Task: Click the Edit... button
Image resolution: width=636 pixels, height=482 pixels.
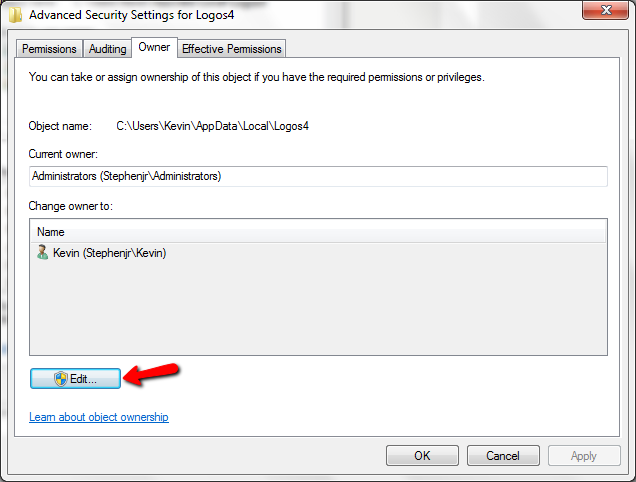Action: 75,379
